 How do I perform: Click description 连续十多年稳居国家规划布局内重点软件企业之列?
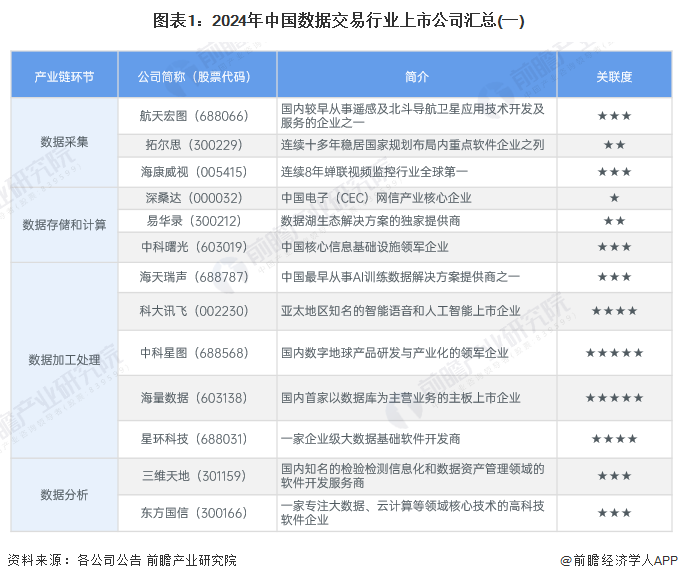[x=413, y=145]
